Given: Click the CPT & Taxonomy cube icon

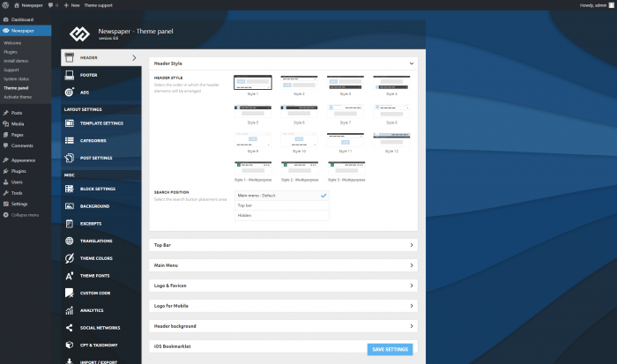Looking at the screenshot, I should pyautogui.click(x=70, y=345).
